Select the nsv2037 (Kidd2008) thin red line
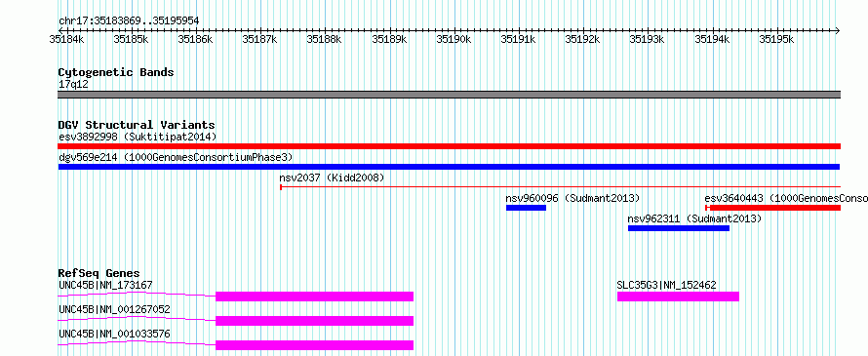 560,187
